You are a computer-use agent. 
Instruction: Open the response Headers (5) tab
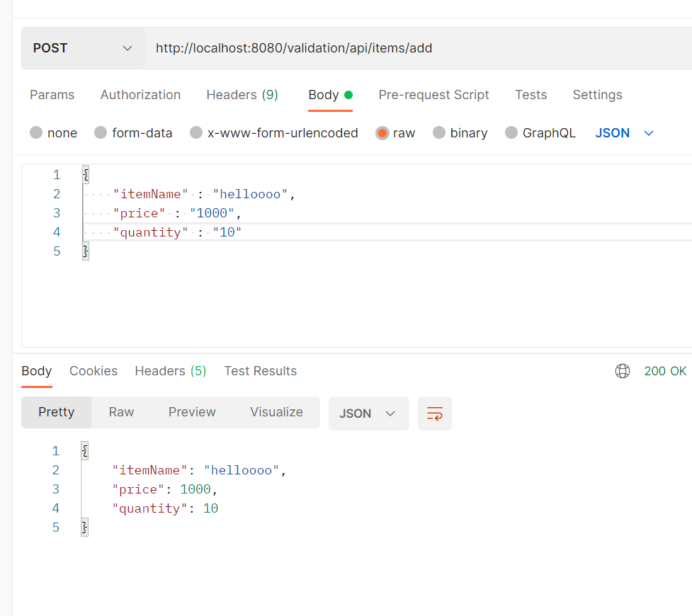pyautogui.click(x=171, y=371)
